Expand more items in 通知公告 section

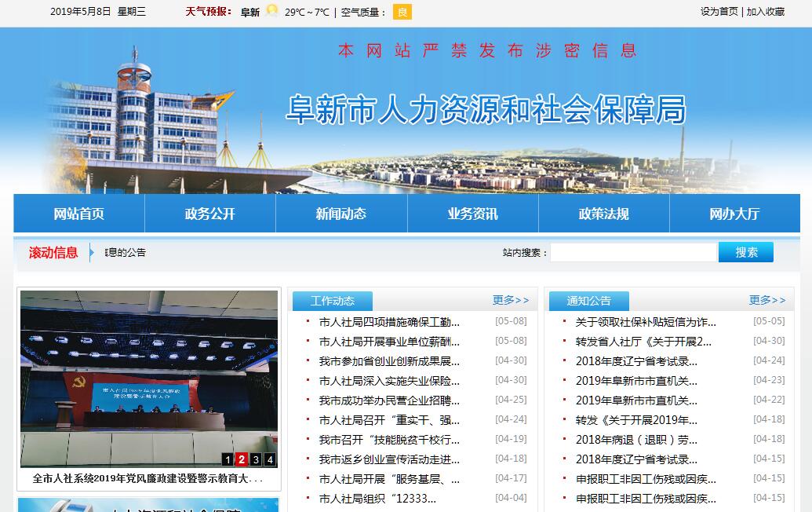click(x=766, y=300)
